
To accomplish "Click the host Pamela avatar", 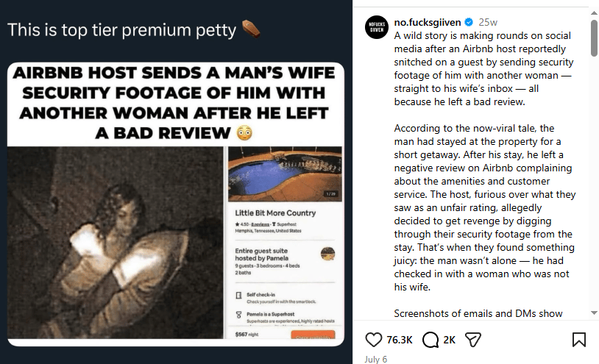I will click(x=327, y=254).
